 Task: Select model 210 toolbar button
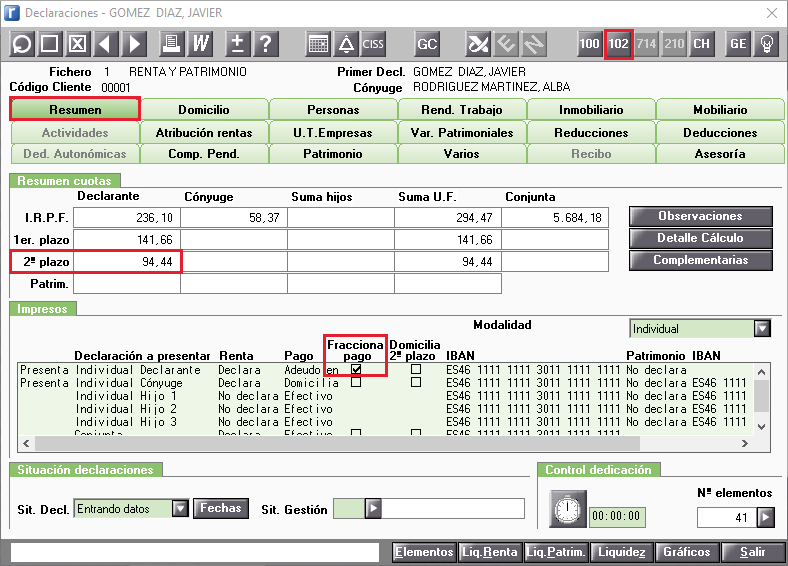[x=674, y=44]
